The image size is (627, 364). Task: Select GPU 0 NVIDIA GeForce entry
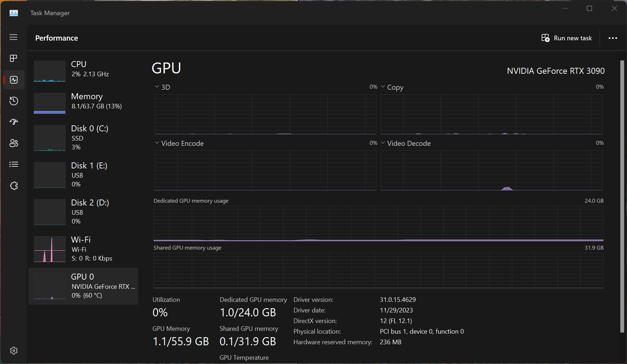coord(83,286)
